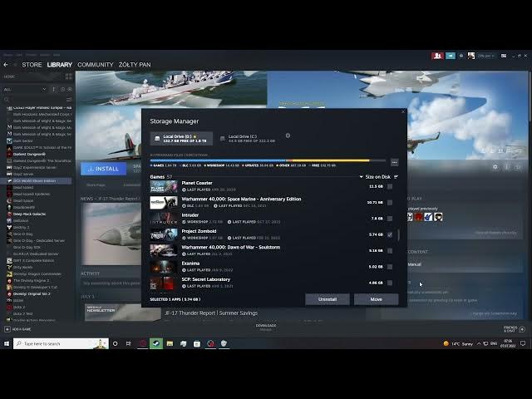This screenshot has width=532, height=399.
Task: Open the teal announcements icon in title bar
Action: click(x=451, y=56)
